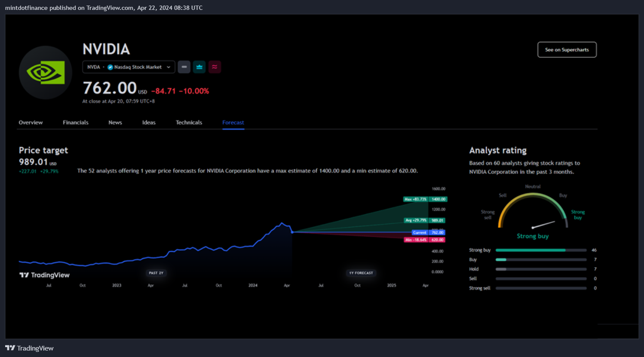Click the NVIDIA company name heading

click(106, 49)
